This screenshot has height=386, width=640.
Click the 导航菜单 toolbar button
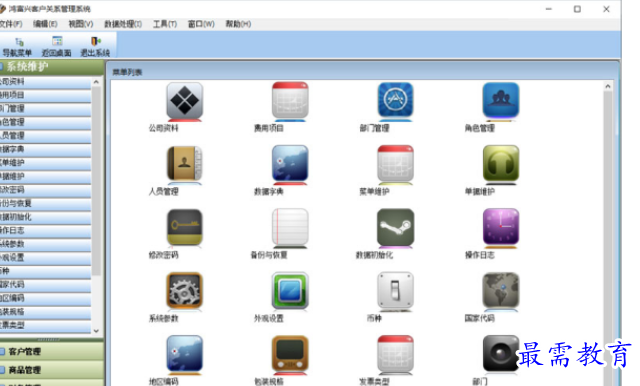tap(17, 47)
